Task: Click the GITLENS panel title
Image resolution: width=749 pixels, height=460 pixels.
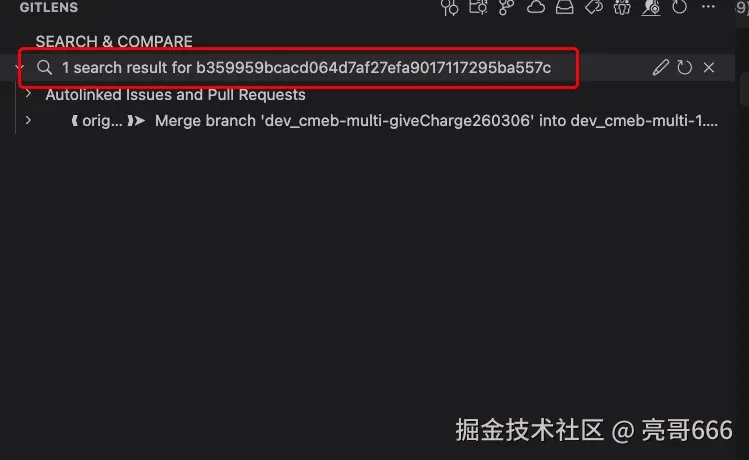Action: click(49, 7)
